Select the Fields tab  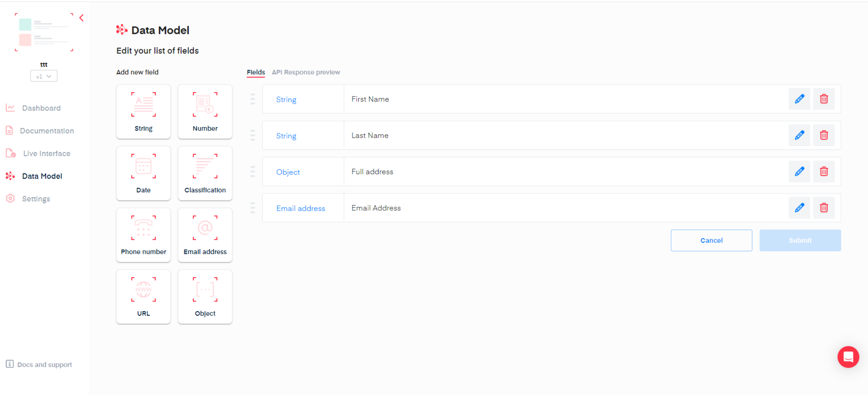point(256,72)
